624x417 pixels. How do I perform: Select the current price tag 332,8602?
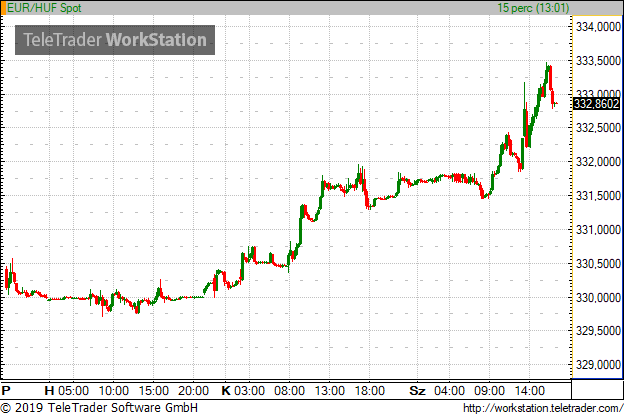tap(597, 104)
